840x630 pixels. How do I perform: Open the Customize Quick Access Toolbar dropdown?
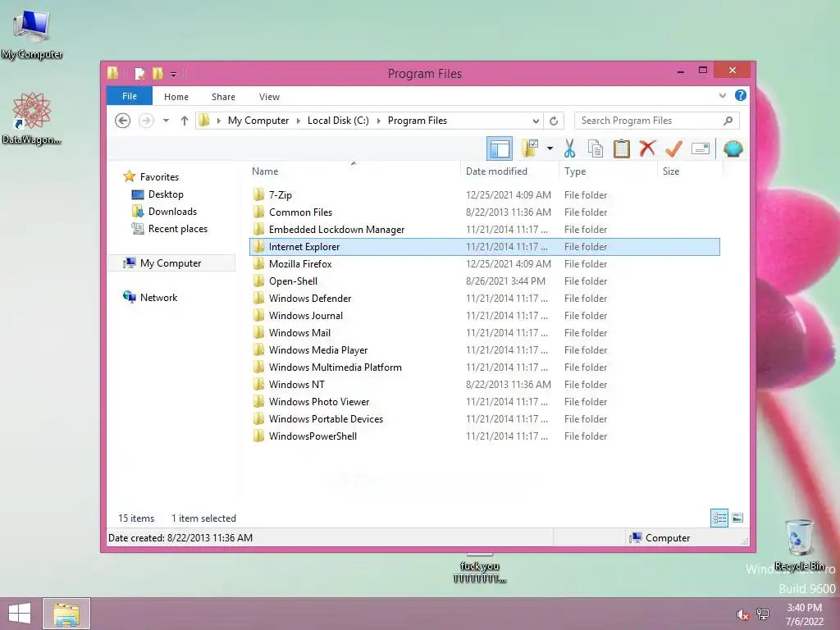tap(174, 74)
